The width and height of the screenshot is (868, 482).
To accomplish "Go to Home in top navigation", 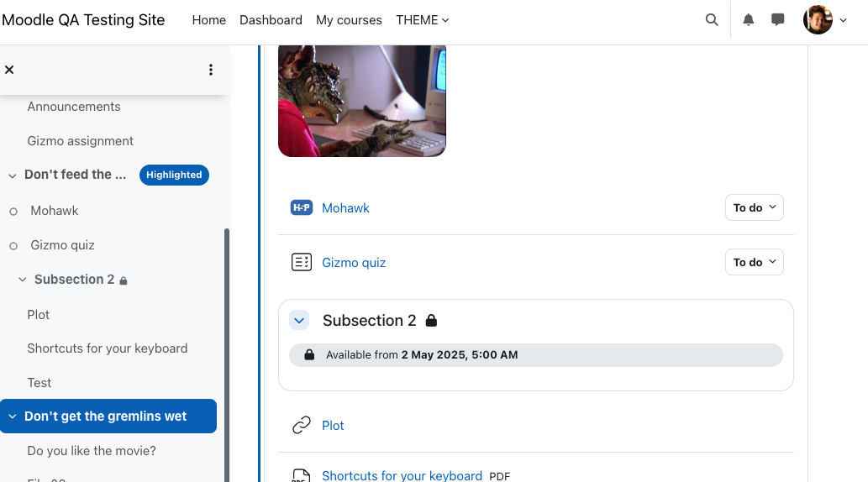I will point(208,20).
